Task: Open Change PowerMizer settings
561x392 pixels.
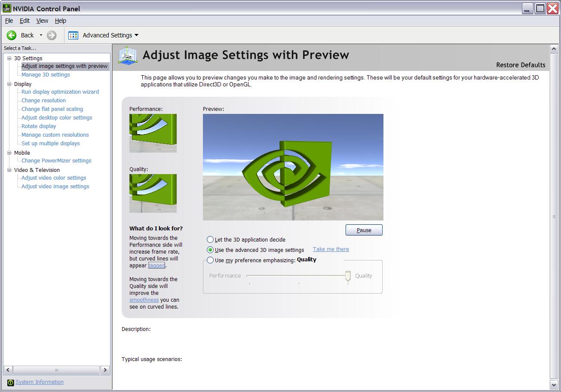Action: pos(56,161)
